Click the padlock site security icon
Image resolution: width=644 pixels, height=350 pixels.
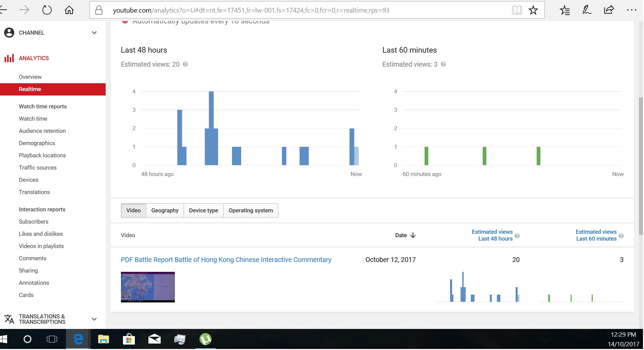pyautogui.click(x=99, y=10)
